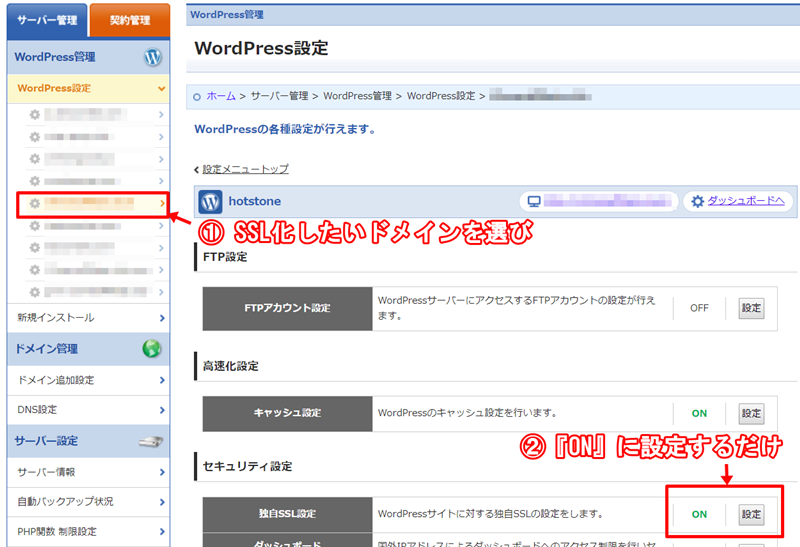Click the FTPアカウント設定 label cell
Viewport: 800px width, 547px height.
tap(287, 308)
